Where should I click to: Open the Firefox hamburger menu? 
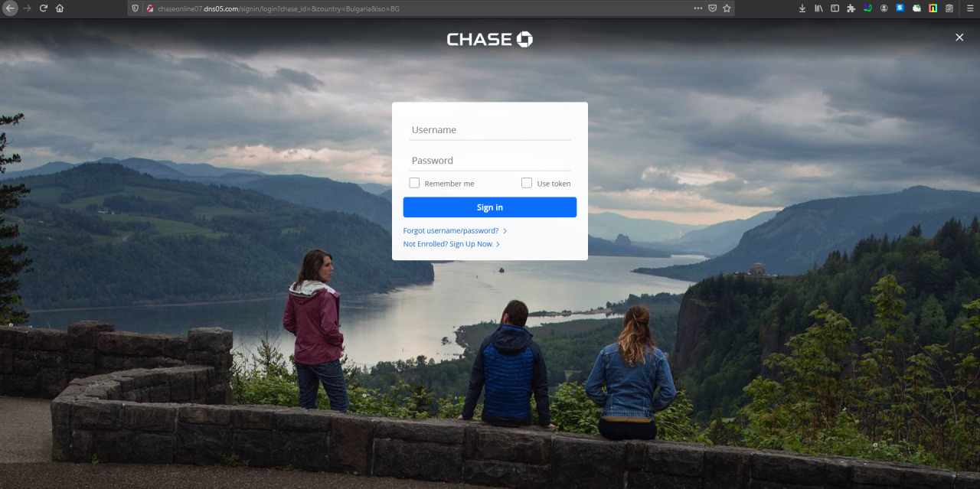969,8
